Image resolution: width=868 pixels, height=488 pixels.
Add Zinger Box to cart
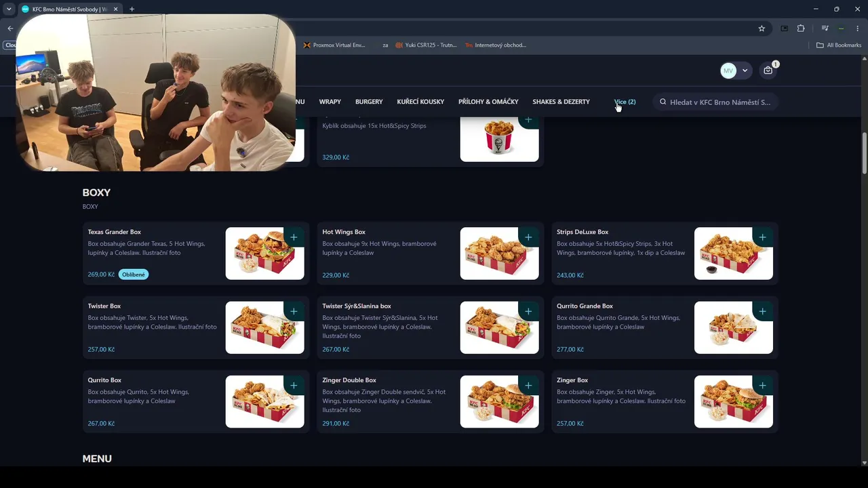[x=762, y=386]
